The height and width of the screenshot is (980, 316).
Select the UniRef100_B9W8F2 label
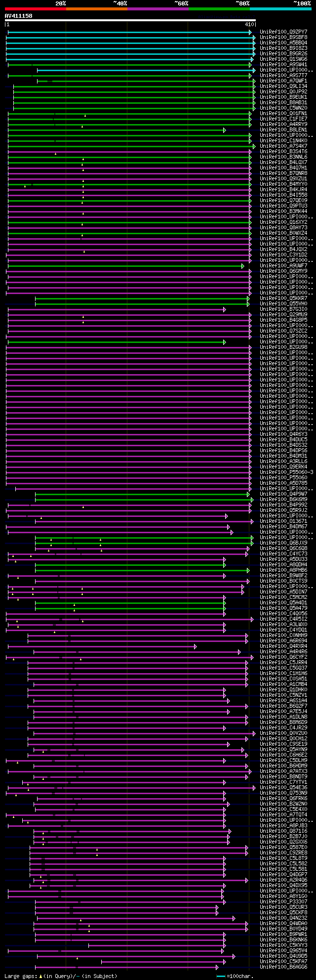[283, 576]
